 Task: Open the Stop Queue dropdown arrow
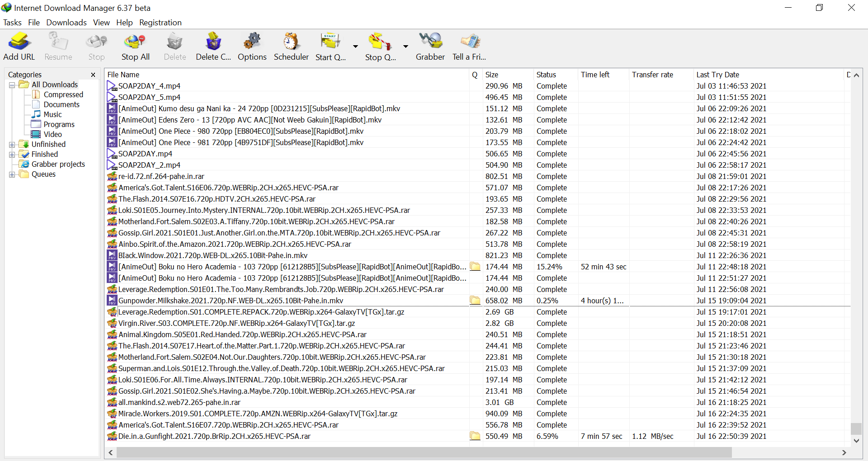(406, 46)
